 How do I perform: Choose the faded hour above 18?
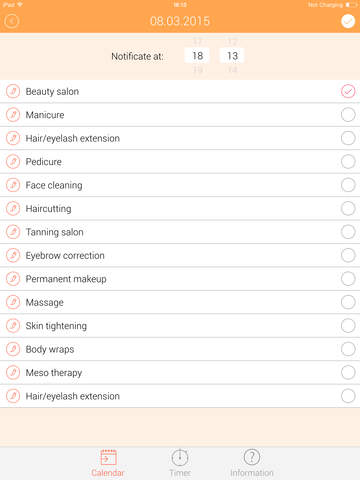[198, 42]
